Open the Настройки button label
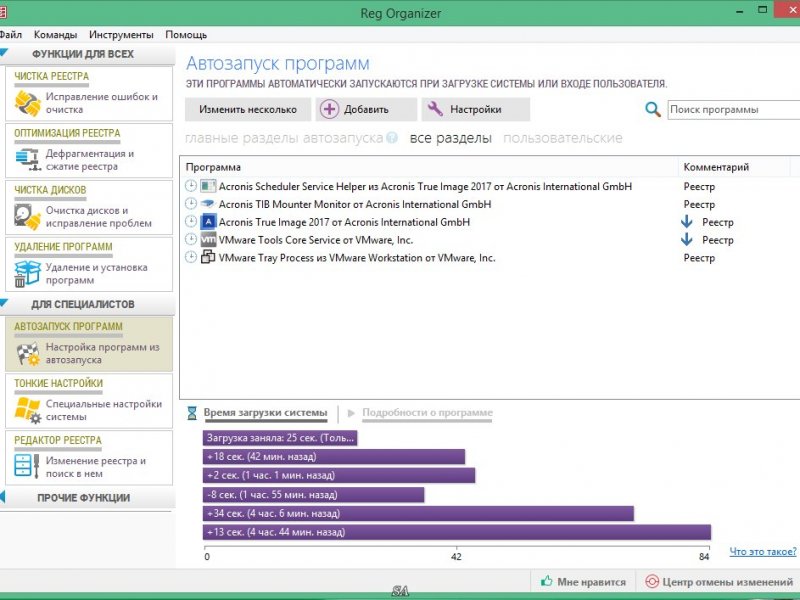800x600 pixels. [x=476, y=109]
